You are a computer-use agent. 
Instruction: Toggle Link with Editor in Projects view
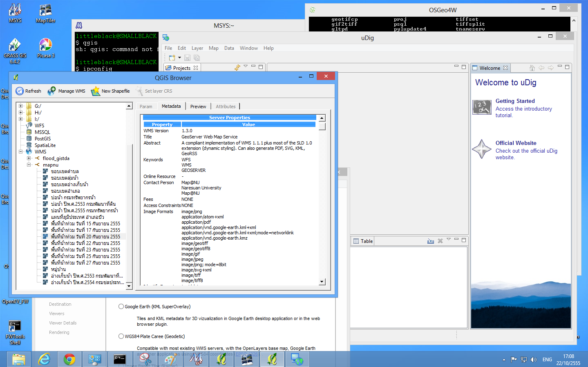pyautogui.click(x=237, y=67)
